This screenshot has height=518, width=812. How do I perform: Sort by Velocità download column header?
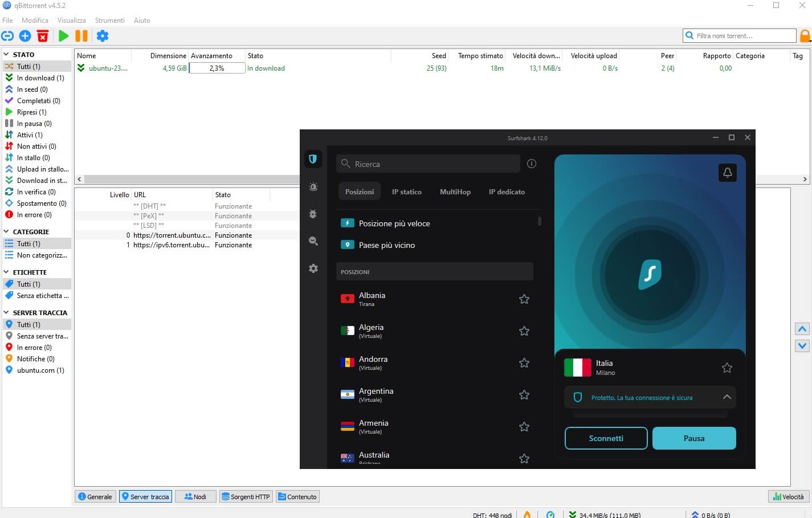coord(536,56)
